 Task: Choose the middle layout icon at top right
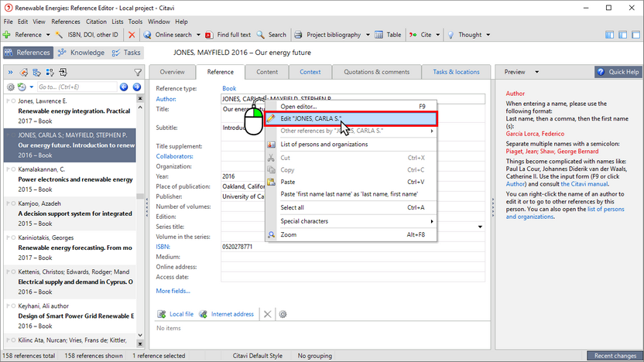click(622, 35)
